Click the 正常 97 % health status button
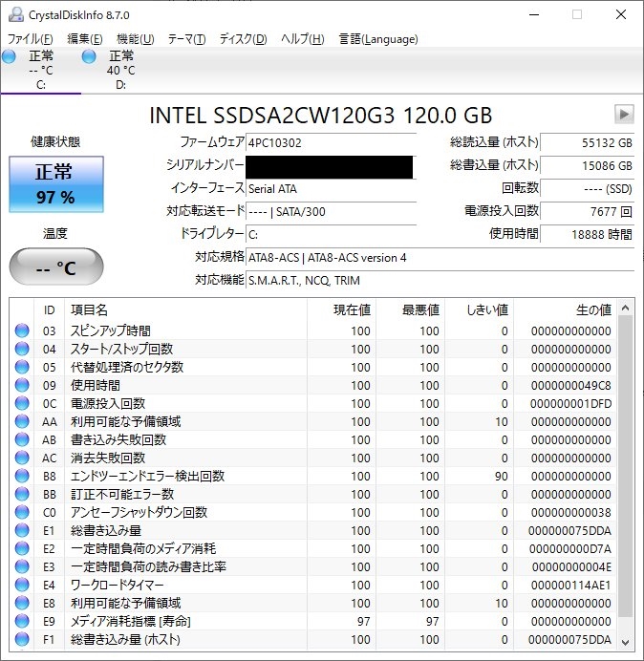 (x=56, y=184)
